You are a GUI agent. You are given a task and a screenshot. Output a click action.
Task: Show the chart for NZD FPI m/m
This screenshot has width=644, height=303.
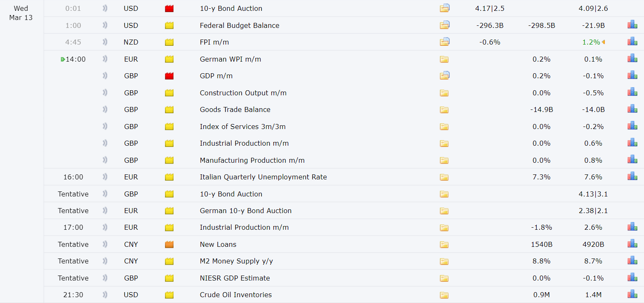pos(632,42)
